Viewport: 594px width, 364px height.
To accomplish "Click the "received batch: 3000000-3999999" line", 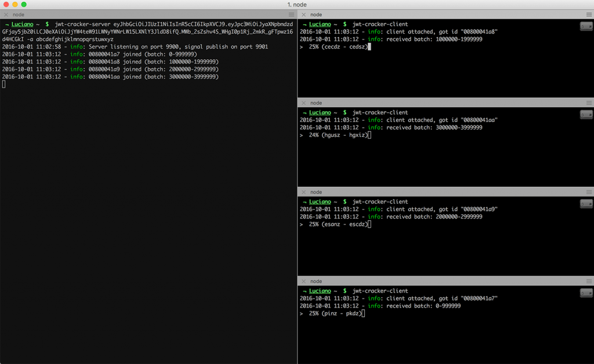I will [x=391, y=128].
